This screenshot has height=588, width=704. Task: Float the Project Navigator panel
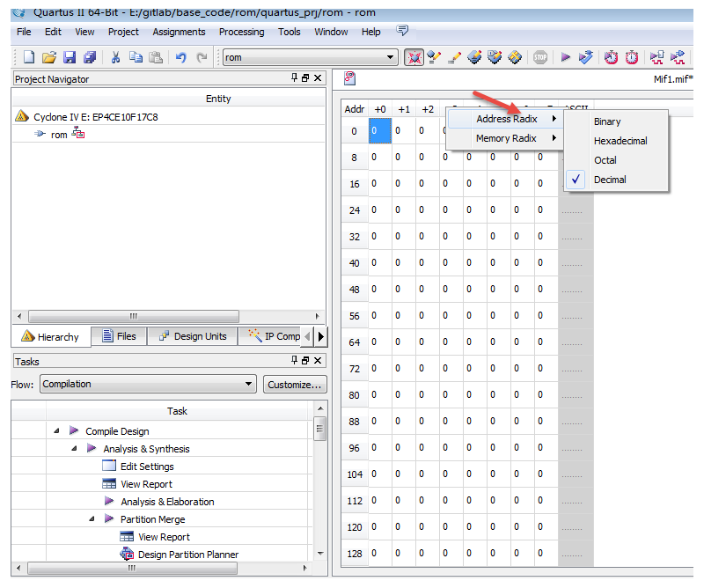[x=305, y=77]
